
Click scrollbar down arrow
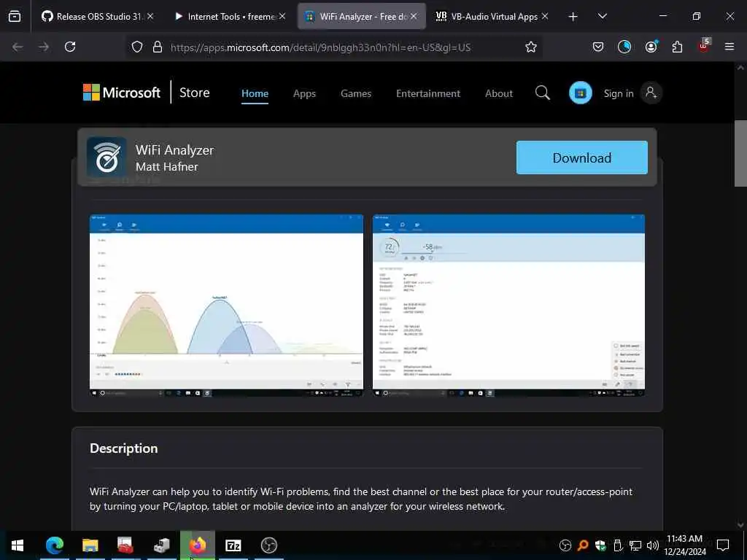(x=740, y=525)
